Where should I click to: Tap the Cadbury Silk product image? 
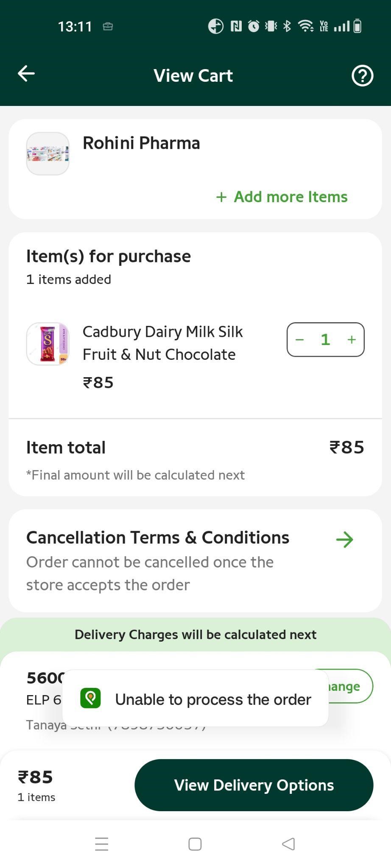tap(48, 344)
